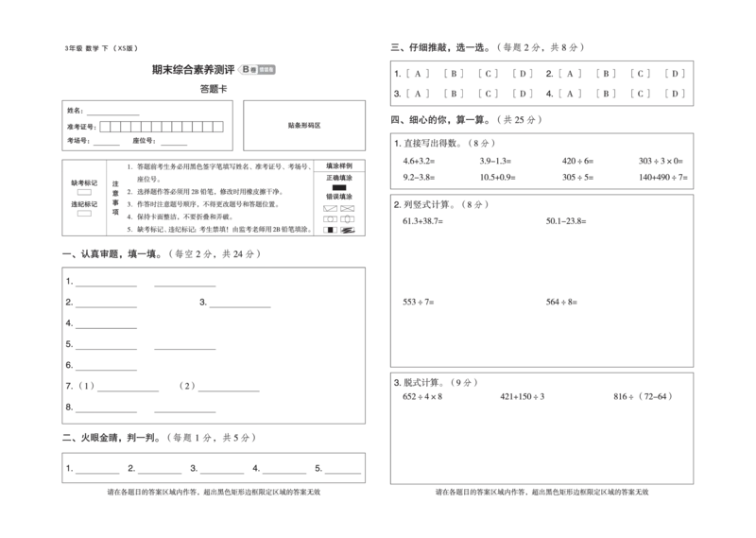Click the 答题卷 text in the grey badge
Screen dimensions: 756x538
point(268,69)
